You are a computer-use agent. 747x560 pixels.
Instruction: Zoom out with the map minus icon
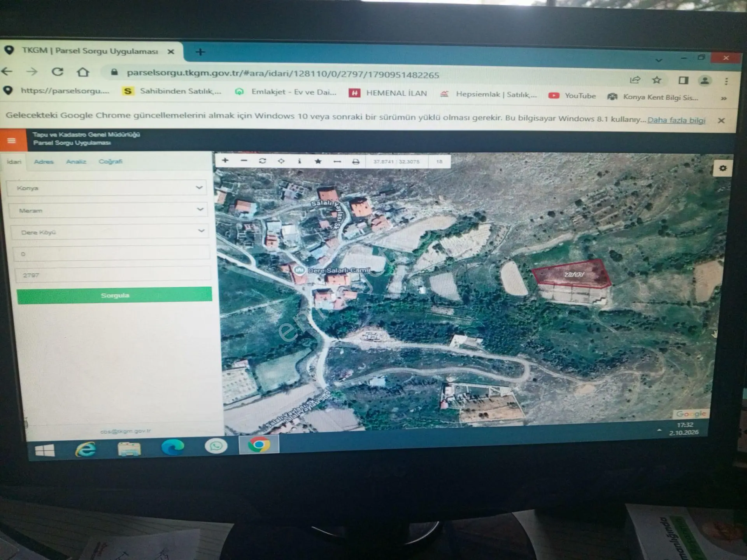[x=244, y=160]
